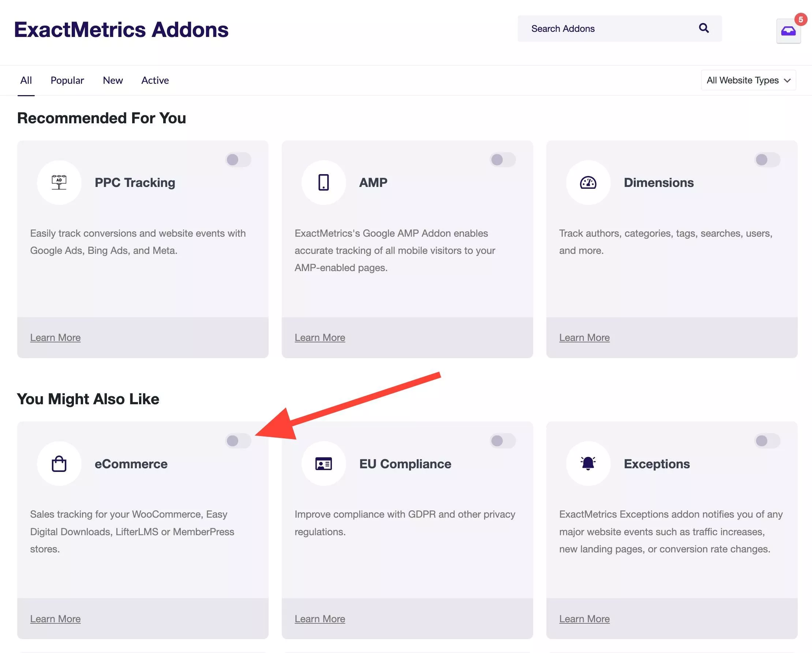Click the Recommended For You heading
This screenshot has height=653, width=812.
(x=102, y=118)
